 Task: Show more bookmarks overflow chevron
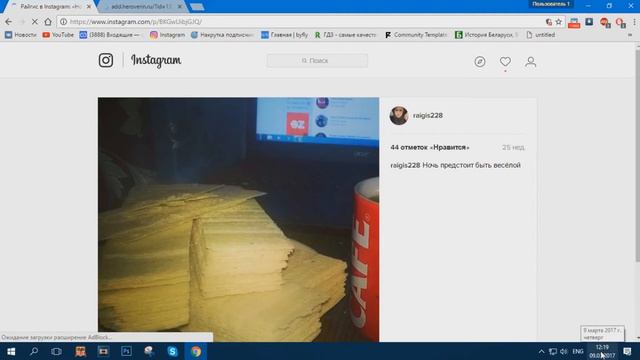(631, 35)
